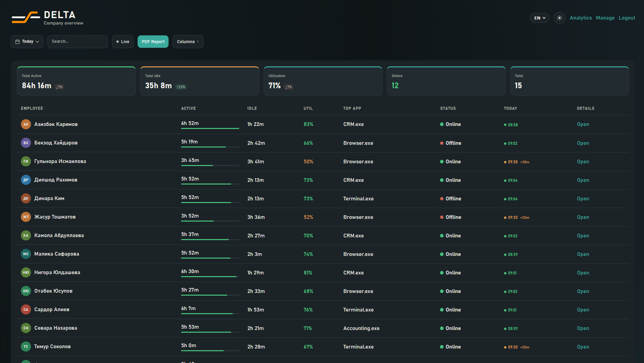Open the Manage page
Viewport: 644px width, 363px height.
pyautogui.click(x=605, y=18)
